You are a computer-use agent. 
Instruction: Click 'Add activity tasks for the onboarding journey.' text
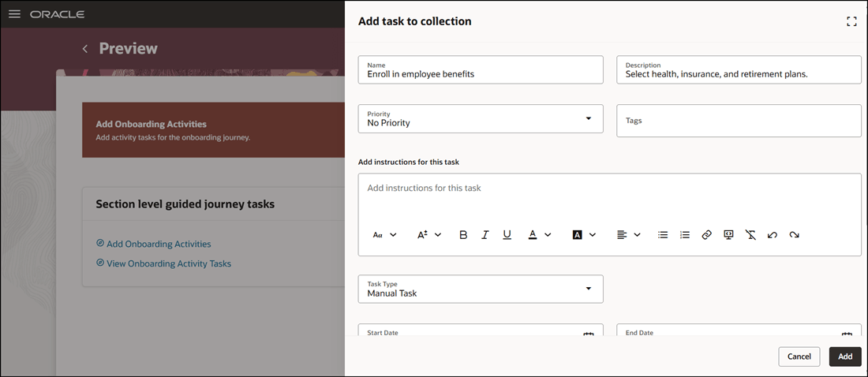tap(174, 137)
